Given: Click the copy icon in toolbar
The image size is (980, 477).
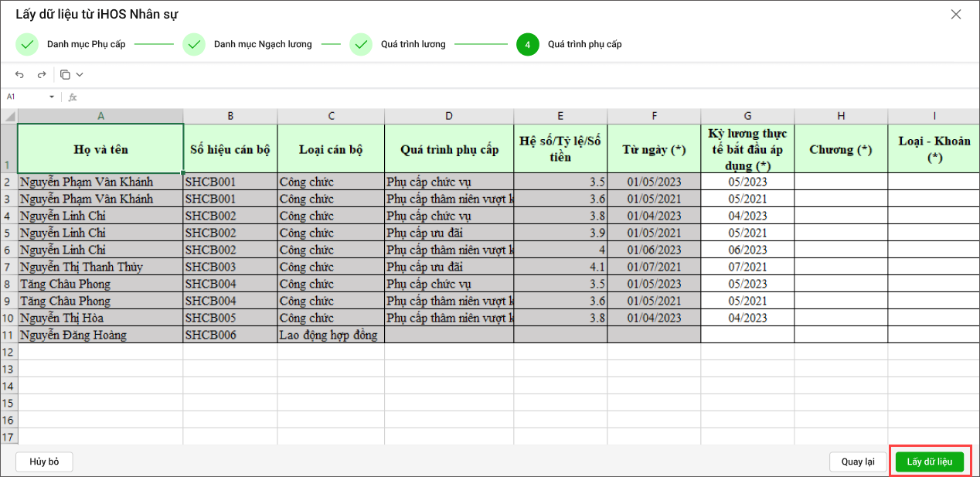Looking at the screenshot, I should click(x=66, y=75).
